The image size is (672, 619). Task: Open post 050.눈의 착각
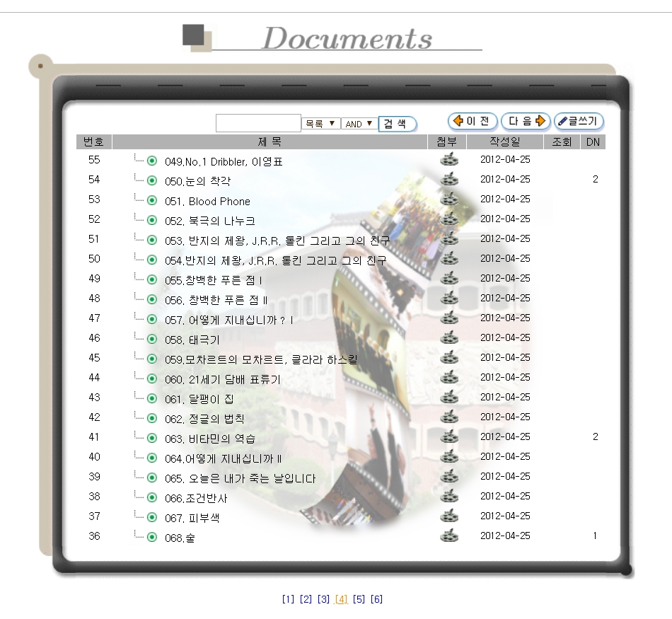coord(197,181)
